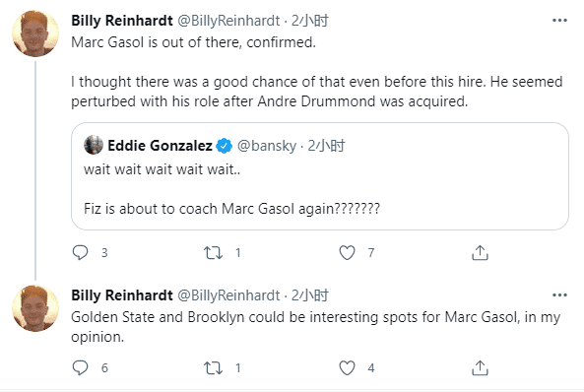
Task: Open Billy Reinhardt's avatar on first tweet
Action: point(35,33)
